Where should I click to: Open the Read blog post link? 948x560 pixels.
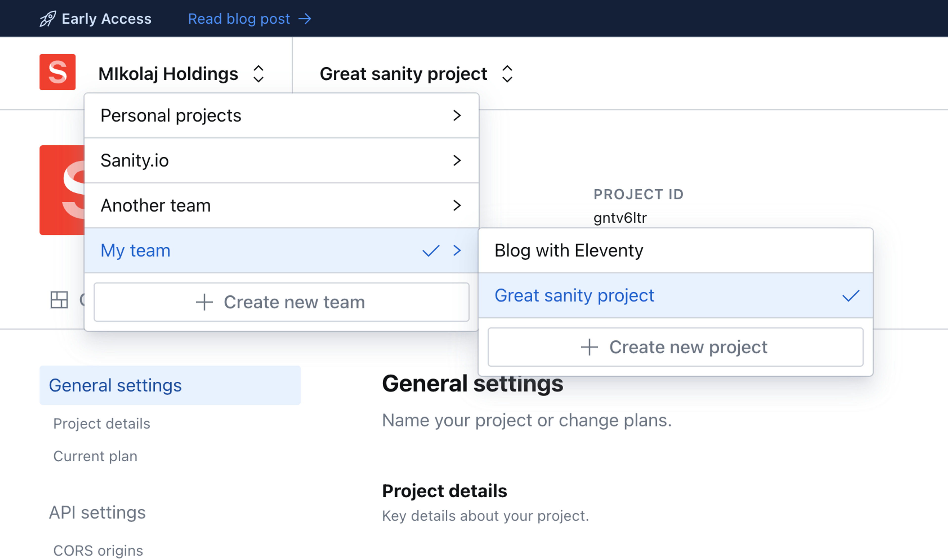pyautogui.click(x=239, y=19)
